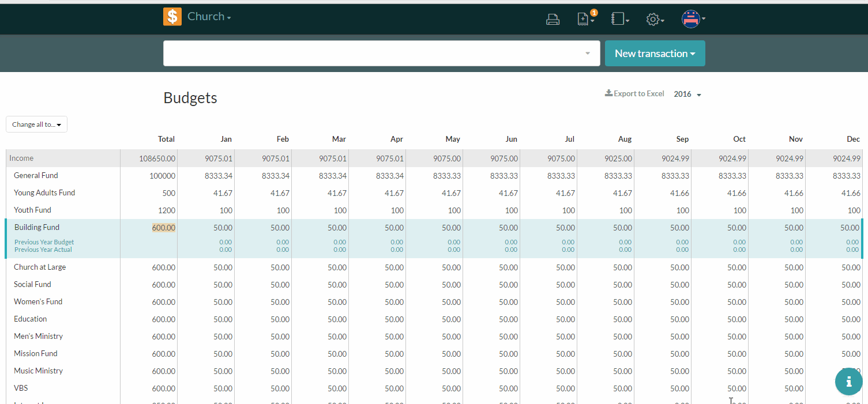
Task: Open the new document icon with badge
Action: tap(585, 20)
